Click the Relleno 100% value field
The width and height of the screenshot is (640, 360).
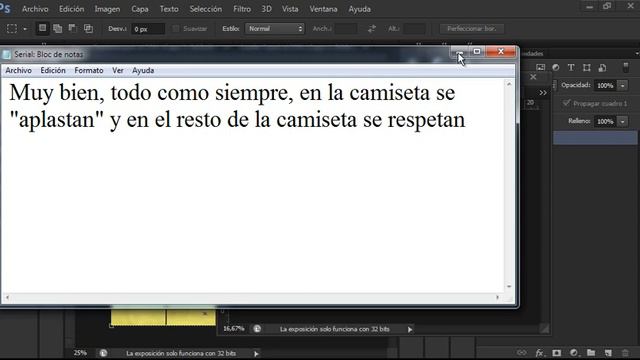point(606,122)
